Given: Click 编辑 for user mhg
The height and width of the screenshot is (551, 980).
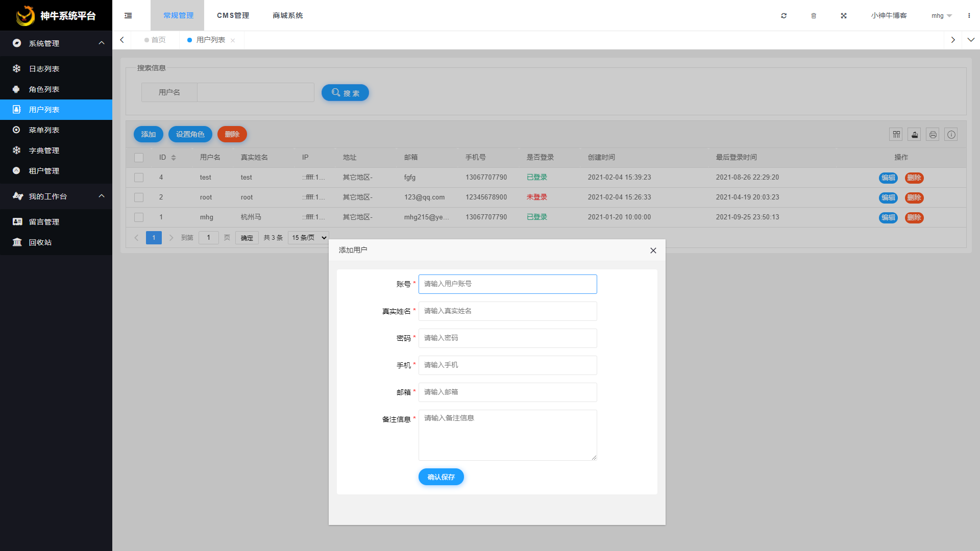Looking at the screenshot, I should (x=888, y=217).
